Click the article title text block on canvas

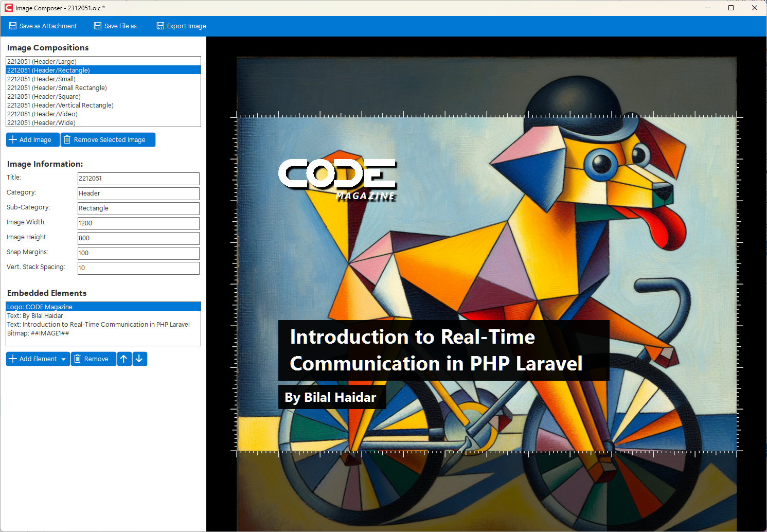click(x=443, y=350)
